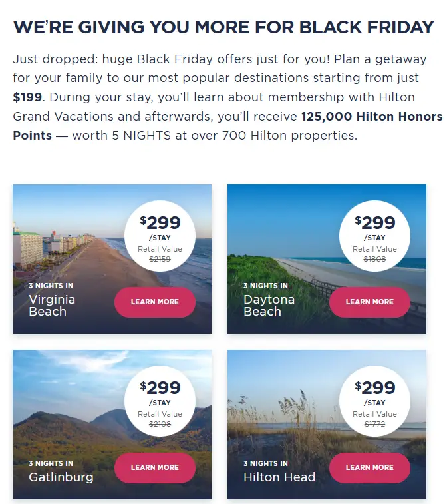Click the Virginia Beach destination title
445x504 pixels.
click(x=52, y=305)
